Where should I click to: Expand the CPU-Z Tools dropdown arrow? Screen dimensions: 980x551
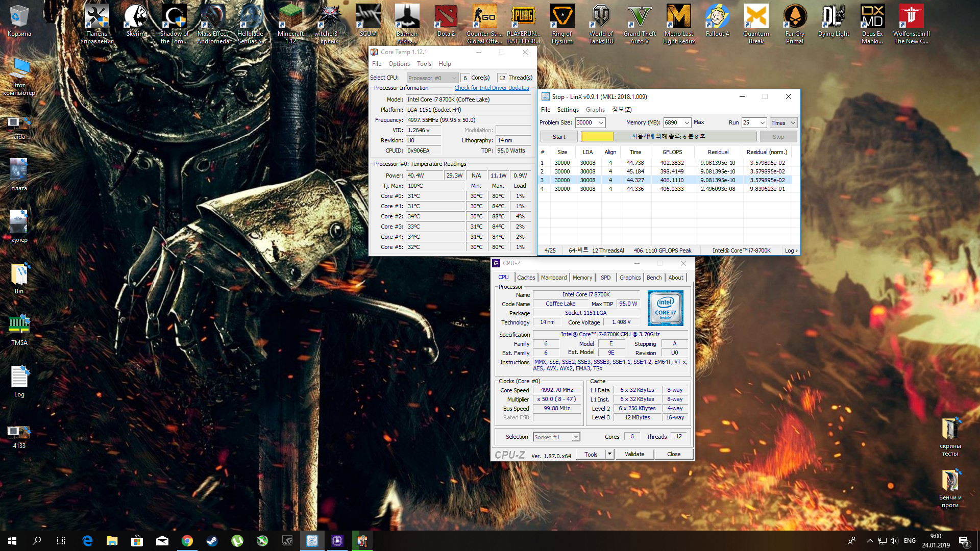click(609, 454)
